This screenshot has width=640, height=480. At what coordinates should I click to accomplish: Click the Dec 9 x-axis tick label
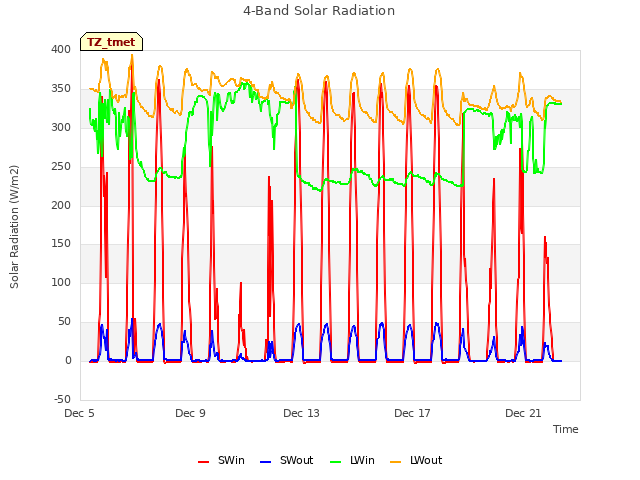click(190, 413)
